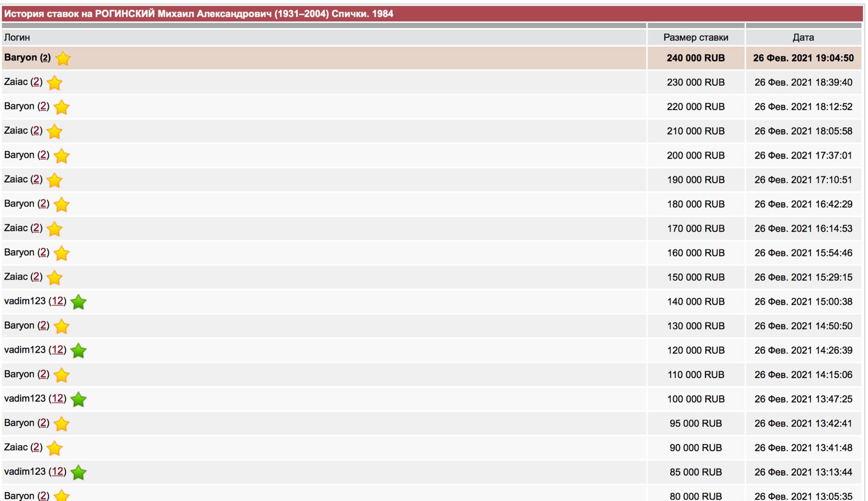Click vadim123's green star on the 140 000 RUB row
The image size is (868, 501).
click(x=79, y=302)
